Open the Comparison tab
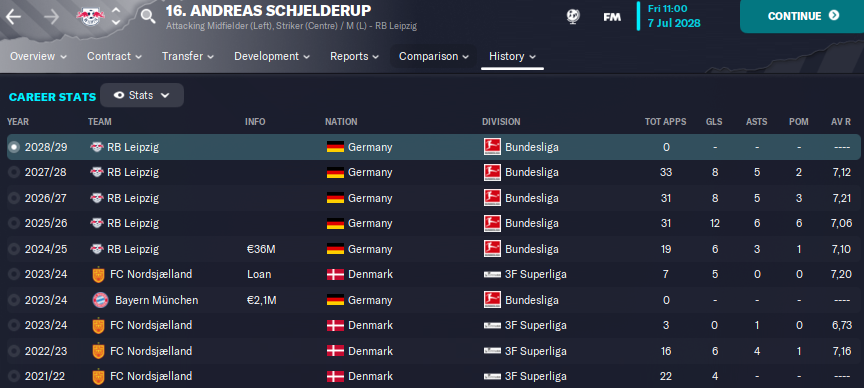864x388 pixels. pos(434,56)
